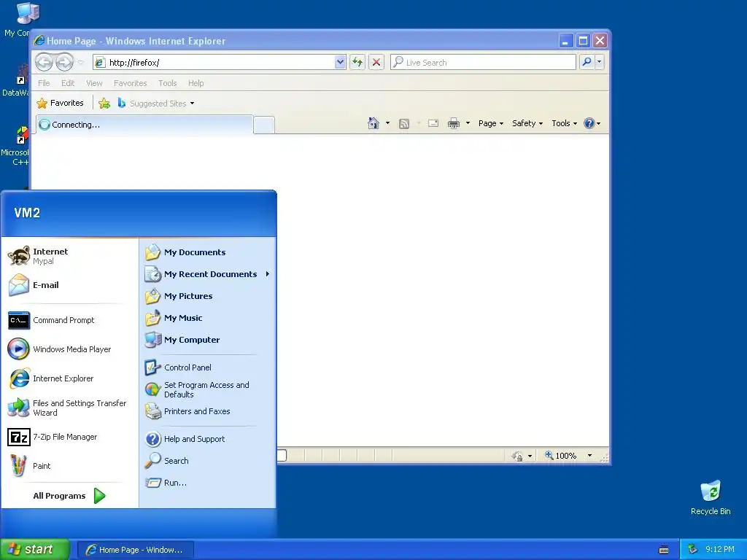
Task: Open Set Program Access and Defaults
Action: pos(207,389)
